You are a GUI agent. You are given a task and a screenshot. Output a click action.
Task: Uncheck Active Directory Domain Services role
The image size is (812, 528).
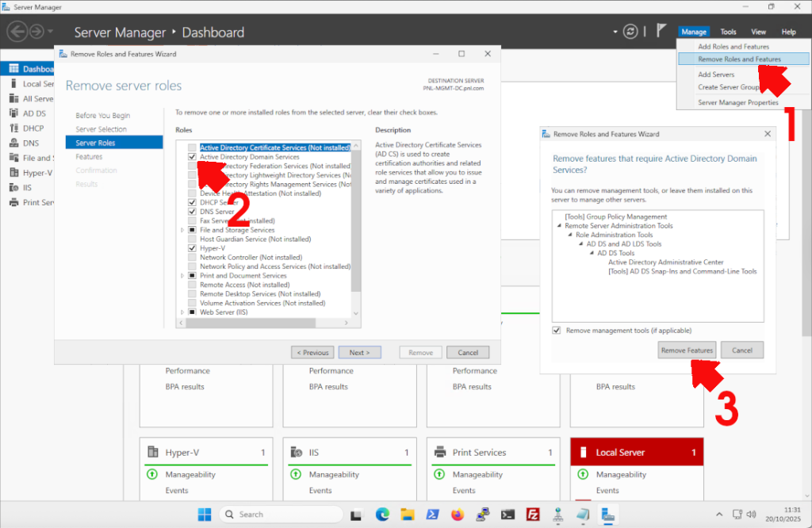pyautogui.click(x=192, y=157)
